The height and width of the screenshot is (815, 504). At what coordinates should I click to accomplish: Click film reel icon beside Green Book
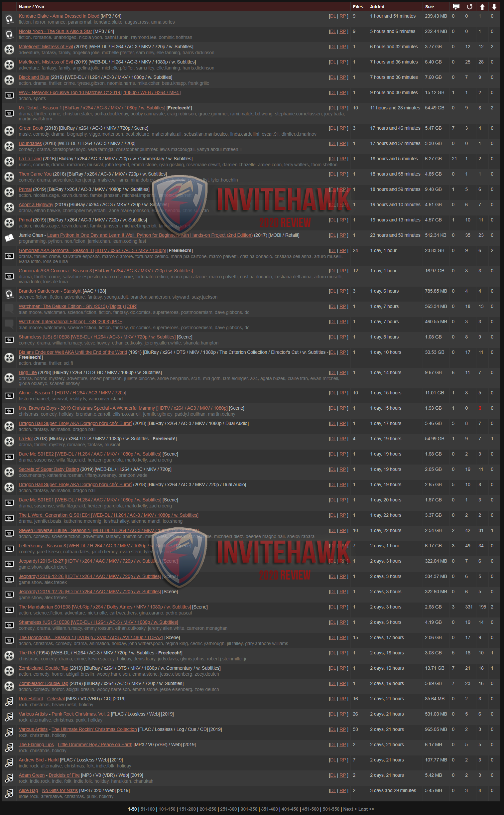[9, 131]
